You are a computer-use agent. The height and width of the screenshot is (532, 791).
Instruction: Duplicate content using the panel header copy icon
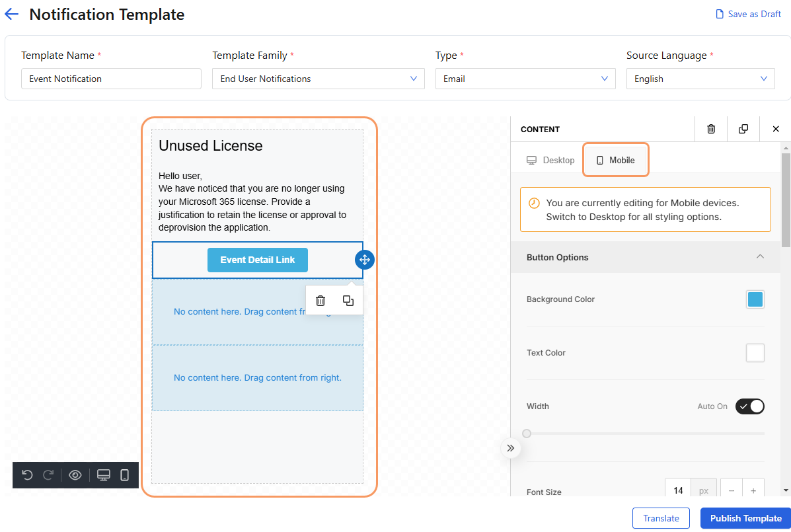pyautogui.click(x=743, y=129)
